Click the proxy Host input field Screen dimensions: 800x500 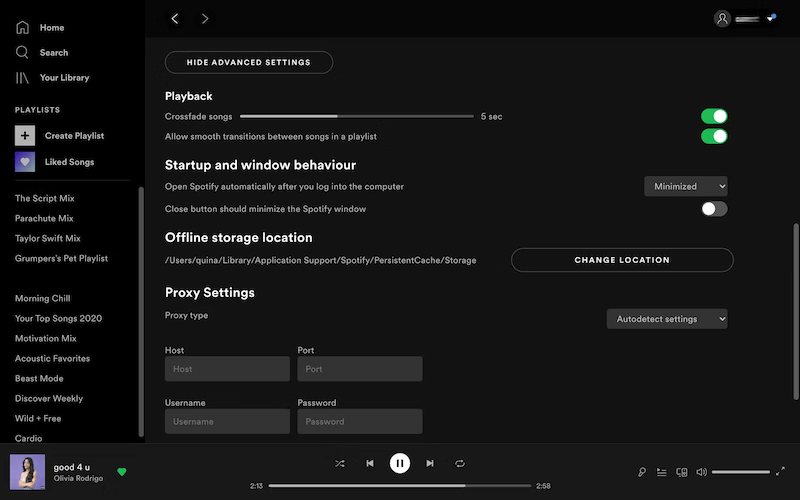[x=227, y=369]
